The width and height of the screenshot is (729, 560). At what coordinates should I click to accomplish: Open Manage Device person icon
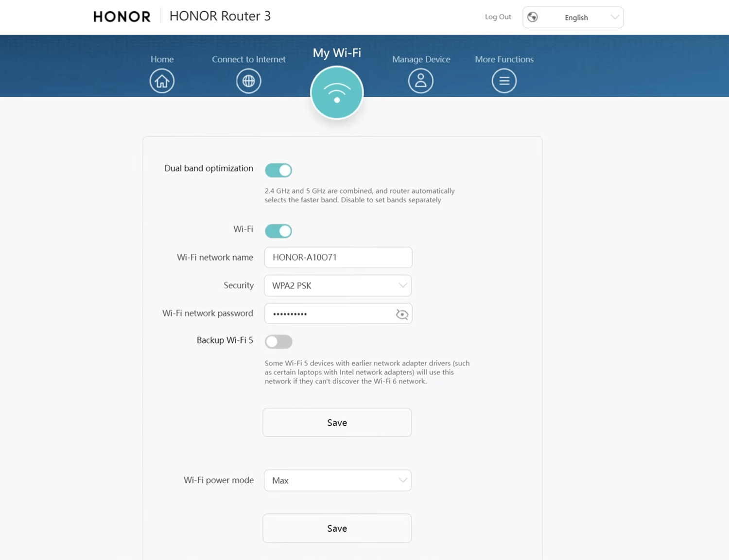tap(420, 81)
